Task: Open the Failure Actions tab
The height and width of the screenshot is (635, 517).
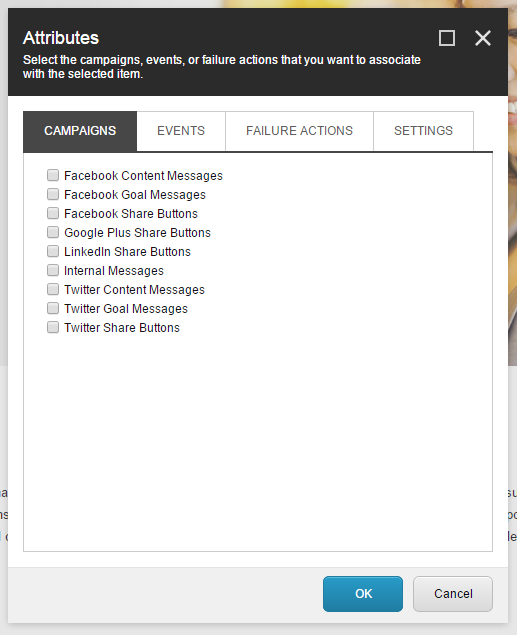Action: click(299, 131)
